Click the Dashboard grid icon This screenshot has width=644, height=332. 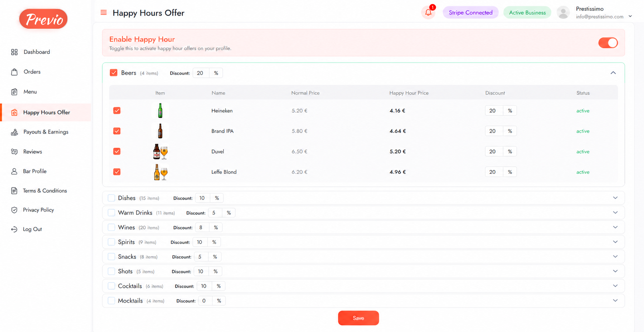pyautogui.click(x=14, y=52)
